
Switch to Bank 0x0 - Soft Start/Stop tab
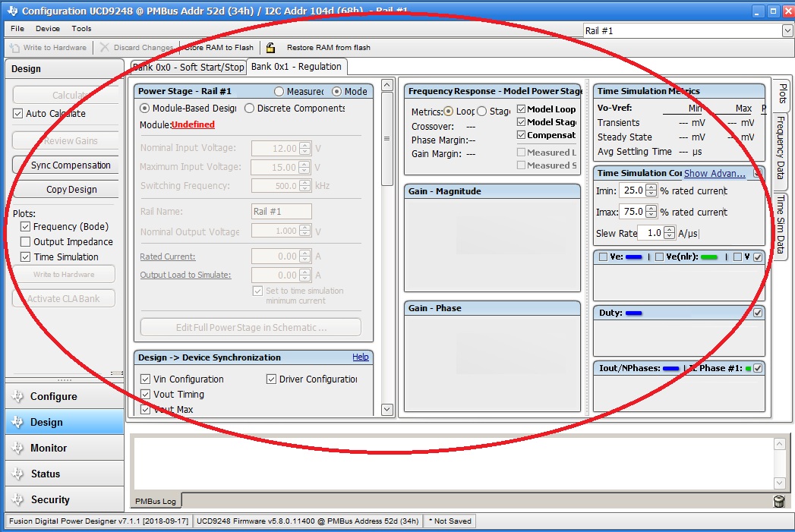pos(188,67)
